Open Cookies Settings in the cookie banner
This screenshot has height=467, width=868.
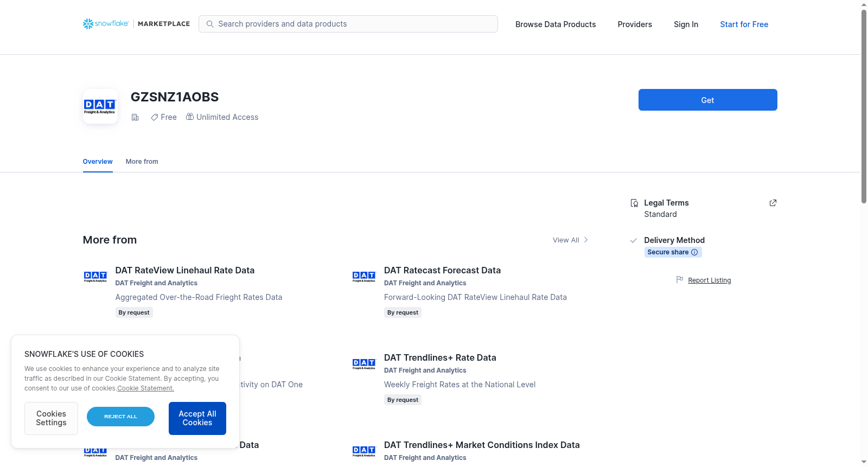coord(51,418)
